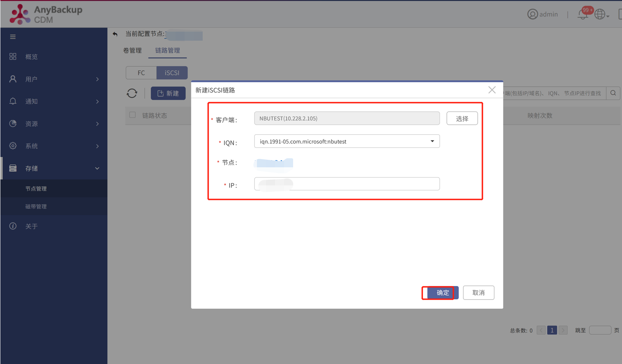Image resolution: width=622 pixels, height=364 pixels.
Task: Collapse the sidebar via hamburger icon
Action: click(12, 36)
